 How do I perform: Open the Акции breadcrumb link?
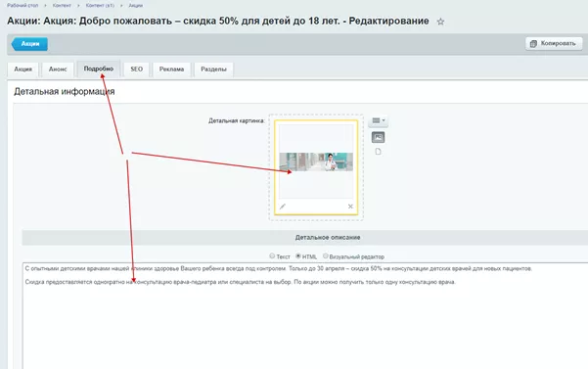click(136, 5)
